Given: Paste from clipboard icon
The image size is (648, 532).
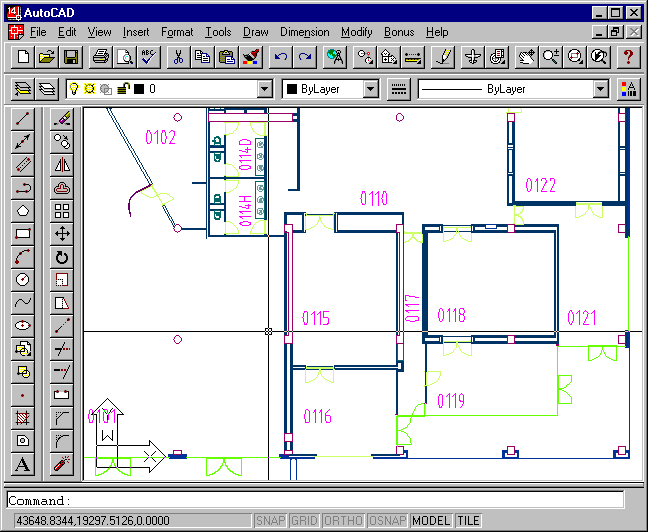Looking at the screenshot, I should tap(226, 57).
